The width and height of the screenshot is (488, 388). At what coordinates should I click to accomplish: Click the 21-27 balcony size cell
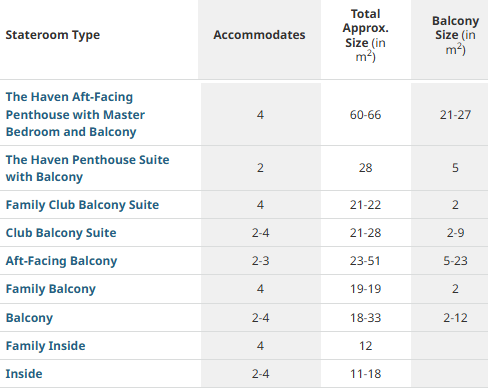coord(455,115)
